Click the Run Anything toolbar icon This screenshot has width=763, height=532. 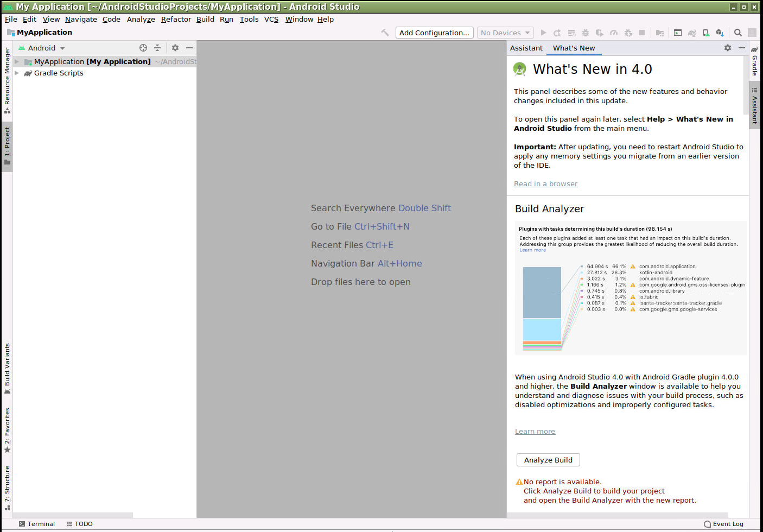(x=678, y=33)
